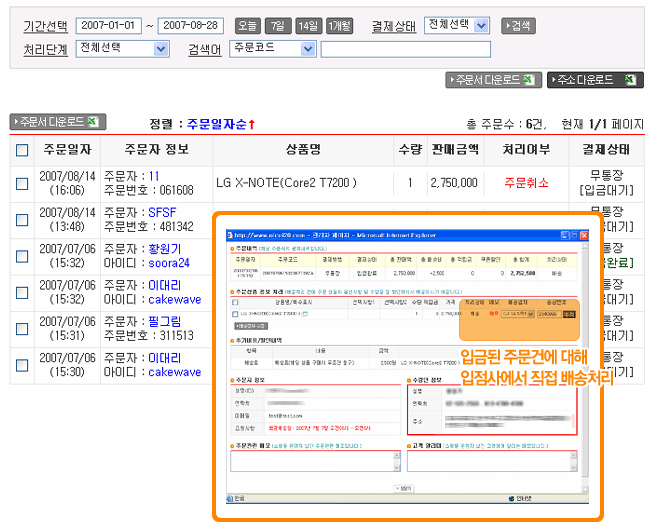Screen dimensions: 655x529
Task: Open the 검색어 주문코드 dropdown
Action: (x=273, y=48)
